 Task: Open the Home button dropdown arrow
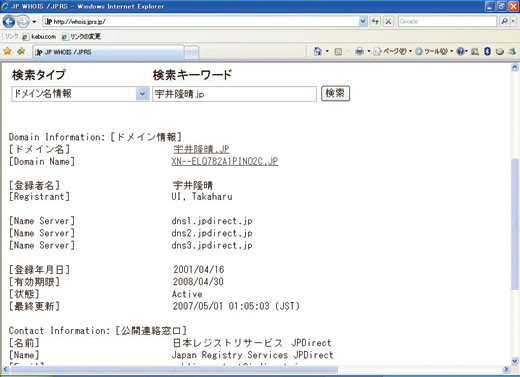coord(327,51)
